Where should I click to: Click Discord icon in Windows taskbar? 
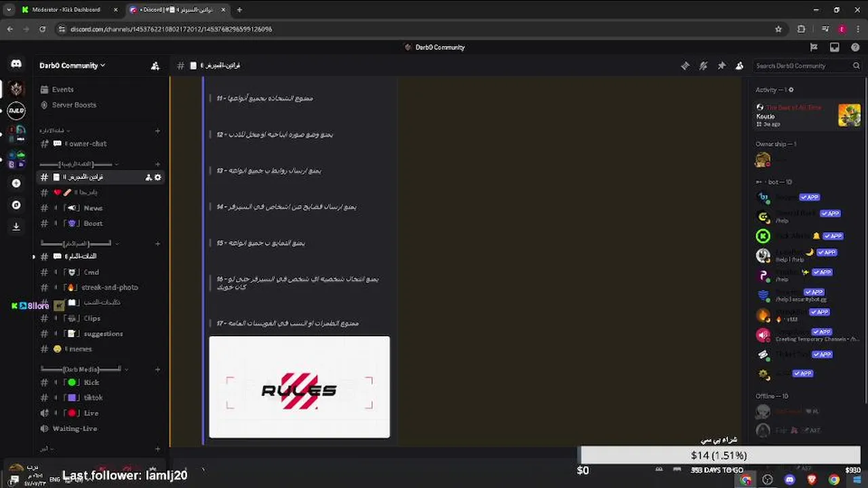point(789,480)
